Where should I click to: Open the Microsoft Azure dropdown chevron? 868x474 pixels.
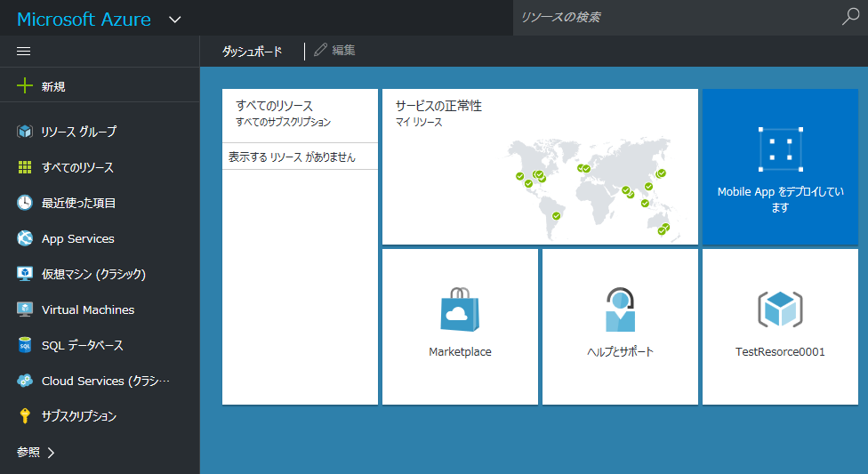click(x=175, y=20)
